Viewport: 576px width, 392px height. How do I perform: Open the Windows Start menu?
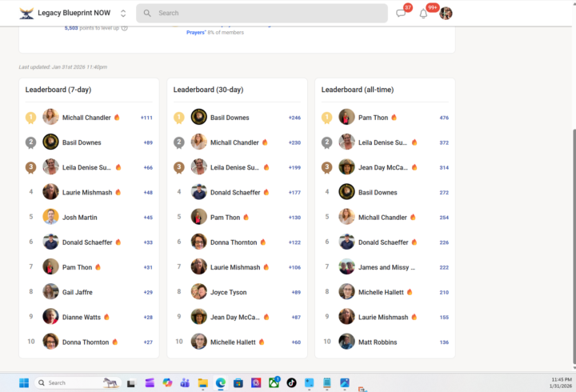coord(24,383)
